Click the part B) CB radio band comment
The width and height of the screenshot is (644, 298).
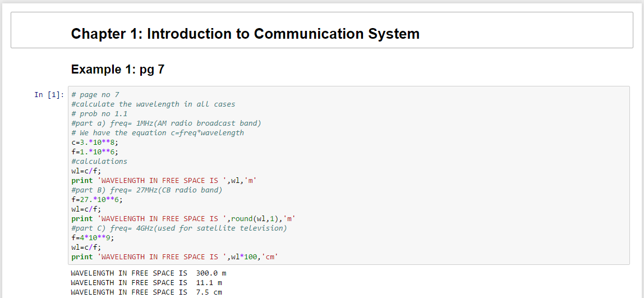pos(147,190)
